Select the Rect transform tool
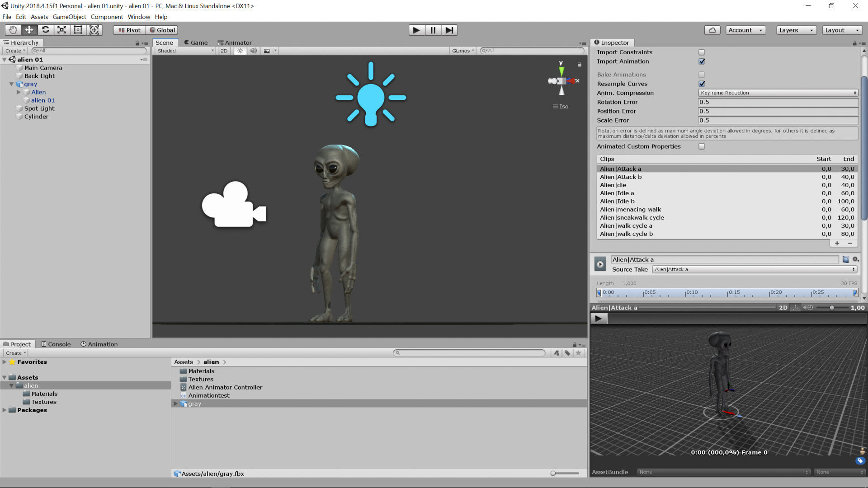Screen dimensions: 868x488 coord(78,30)
